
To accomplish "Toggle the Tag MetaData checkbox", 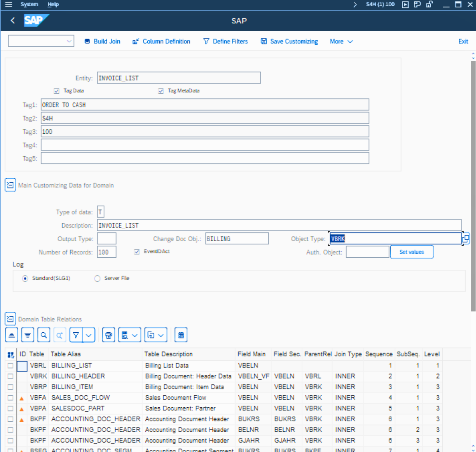I will [161, 91].
